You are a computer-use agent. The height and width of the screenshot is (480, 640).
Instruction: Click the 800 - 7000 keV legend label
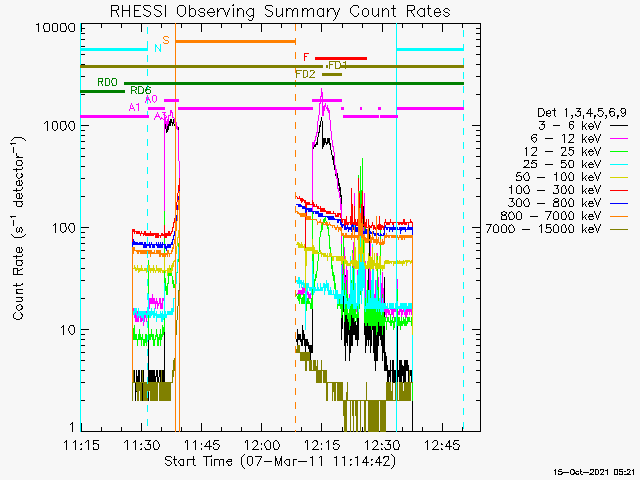click(551, 216)
